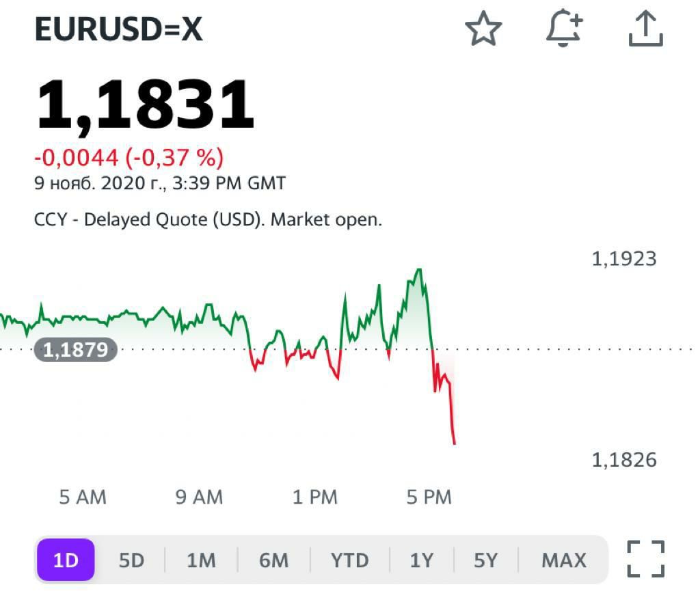Switch to 6M chart range
Viewport: 700px width, 602px height.
tap(273, 560)
